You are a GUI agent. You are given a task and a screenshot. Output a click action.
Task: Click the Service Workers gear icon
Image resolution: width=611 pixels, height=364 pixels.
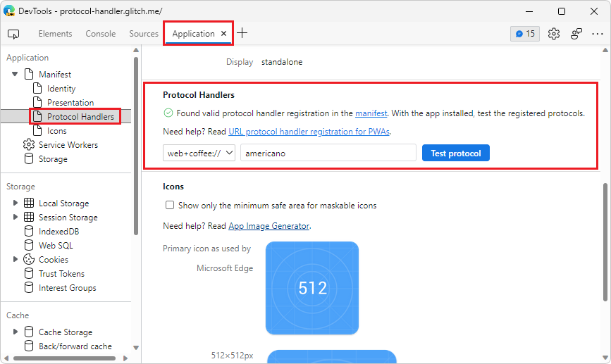(x=28, y=144)
